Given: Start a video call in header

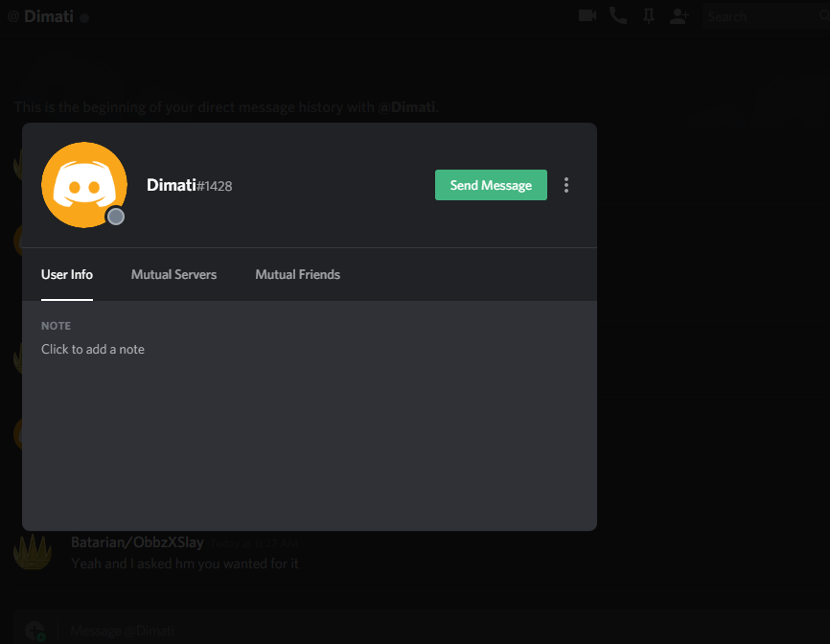Looking at the screenshot, I should (588, 15).
